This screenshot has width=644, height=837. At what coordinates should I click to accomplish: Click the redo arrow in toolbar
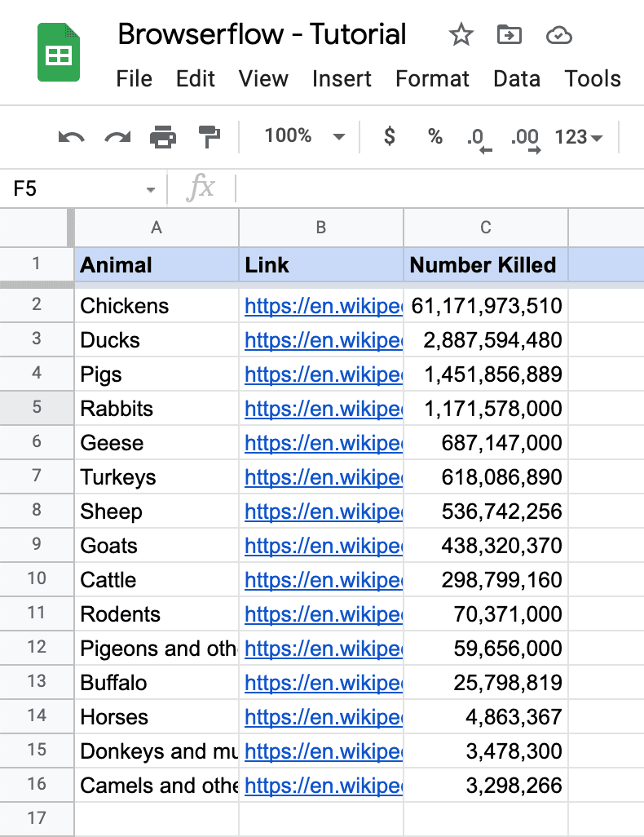click(x=117, y=137)
